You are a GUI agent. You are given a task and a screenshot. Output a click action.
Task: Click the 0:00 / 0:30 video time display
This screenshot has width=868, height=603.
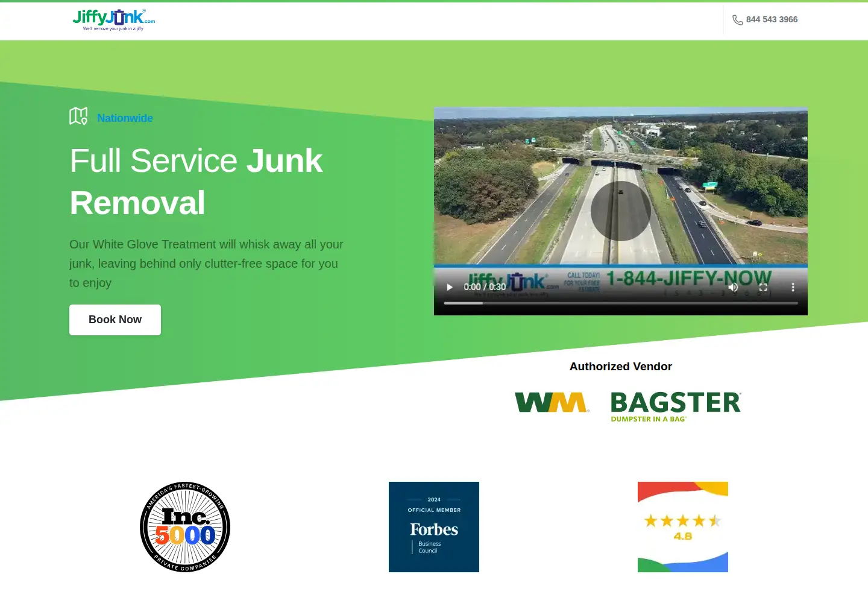click(485, 287)
